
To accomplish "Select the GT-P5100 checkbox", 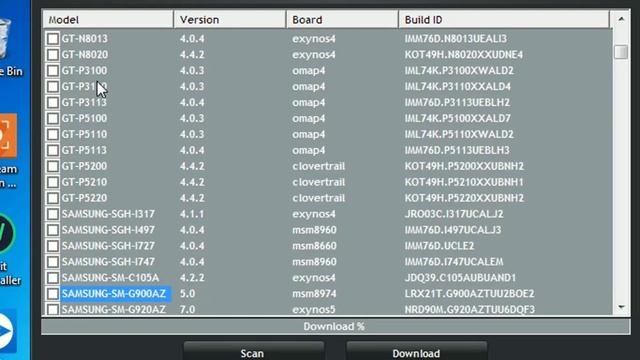I will [53, 118].
